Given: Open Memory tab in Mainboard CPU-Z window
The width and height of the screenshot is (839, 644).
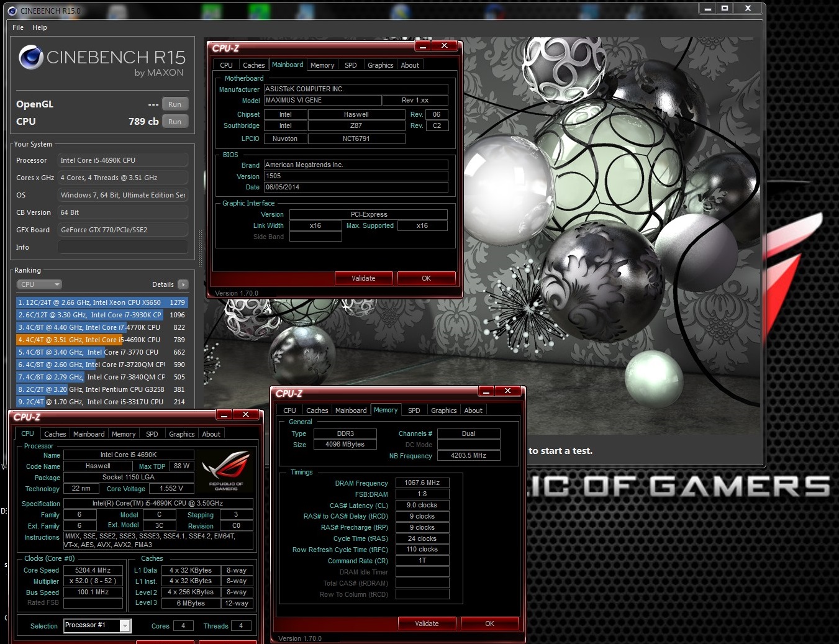Looking at the screenshot, I should (x=322, y=65).
